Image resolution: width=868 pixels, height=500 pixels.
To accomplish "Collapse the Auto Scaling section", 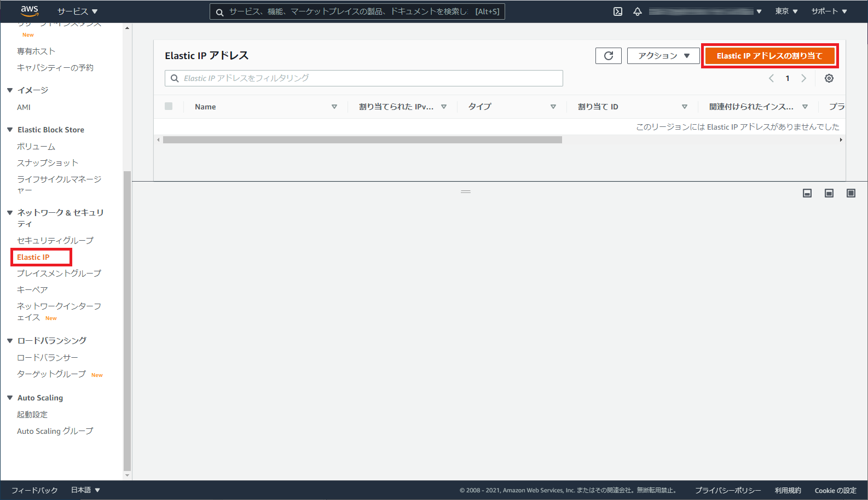I will coord(10,398).
